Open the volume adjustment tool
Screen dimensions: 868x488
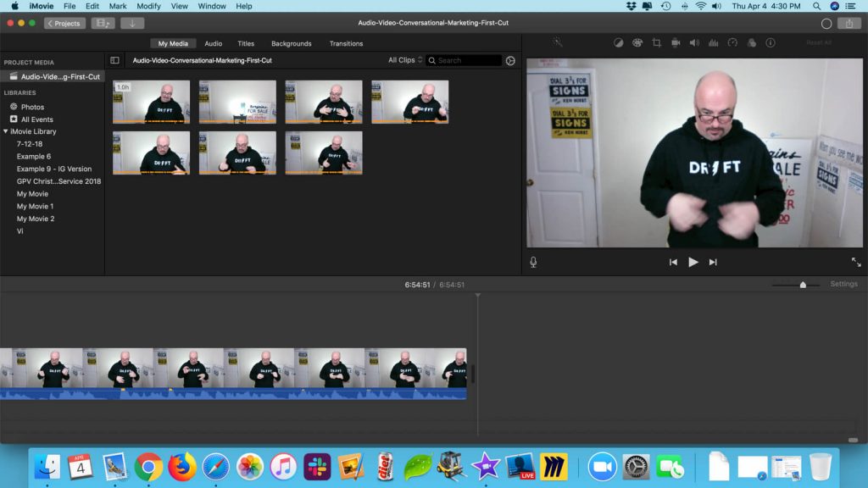(x=694, y=42)
